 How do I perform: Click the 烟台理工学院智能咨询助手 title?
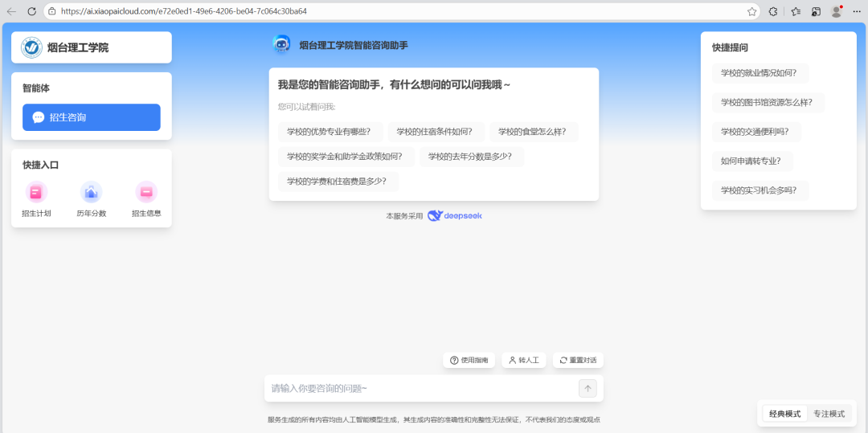(x=354, y=45)
